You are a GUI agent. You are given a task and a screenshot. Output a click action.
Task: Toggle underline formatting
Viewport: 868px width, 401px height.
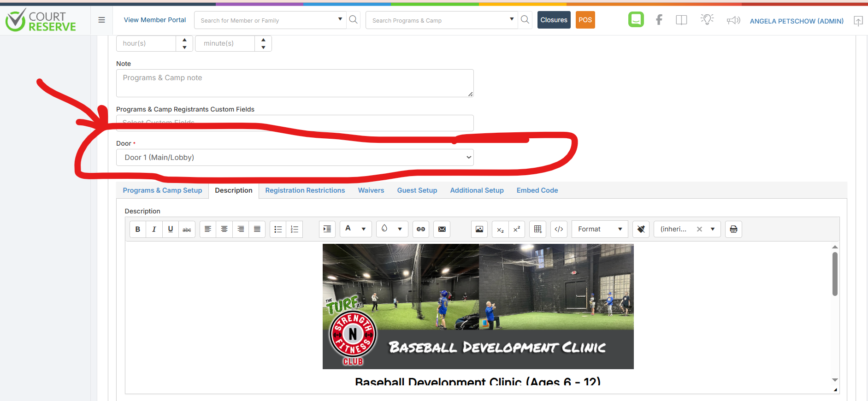(x=171, y=229)
